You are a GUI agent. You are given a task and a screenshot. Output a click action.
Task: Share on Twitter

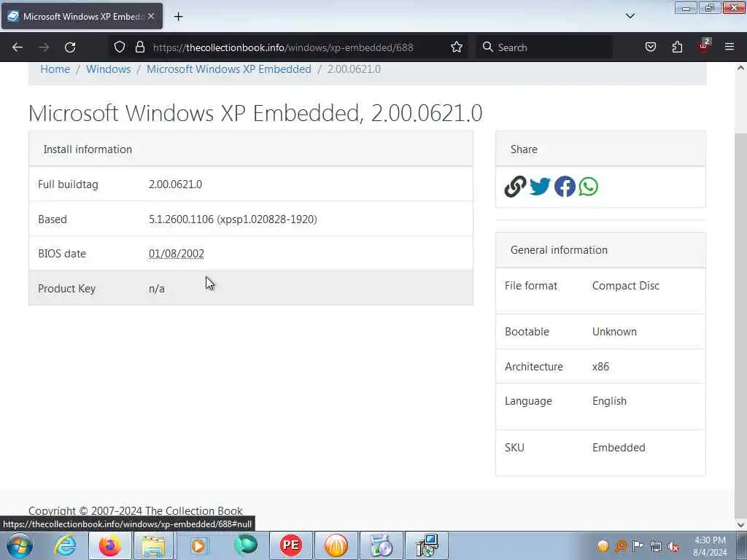540,187
